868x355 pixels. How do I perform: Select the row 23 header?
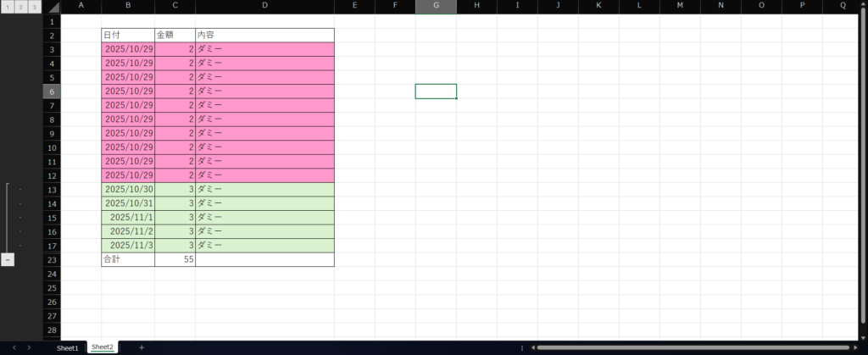52,260
